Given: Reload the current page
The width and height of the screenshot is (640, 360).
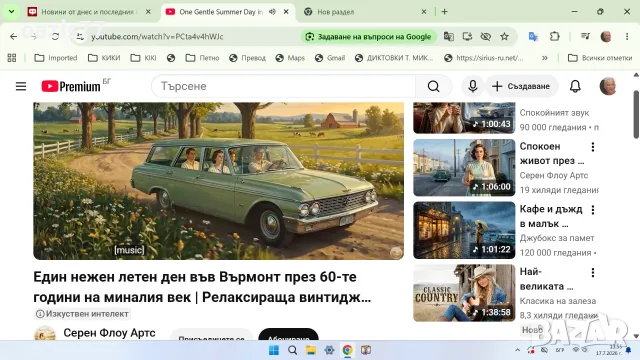Looking at the screenshot, I should (x=55, y=37).
